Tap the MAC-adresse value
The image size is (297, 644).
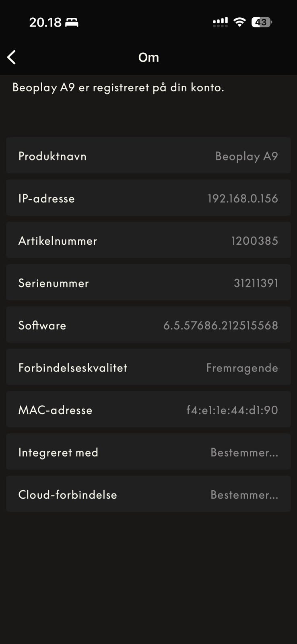pyautogui.click(x=232, y=410)
